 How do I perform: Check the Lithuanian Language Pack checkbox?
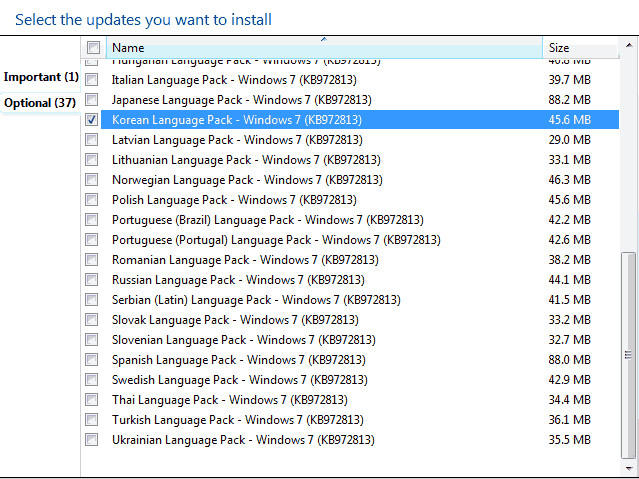pos(92,159)
